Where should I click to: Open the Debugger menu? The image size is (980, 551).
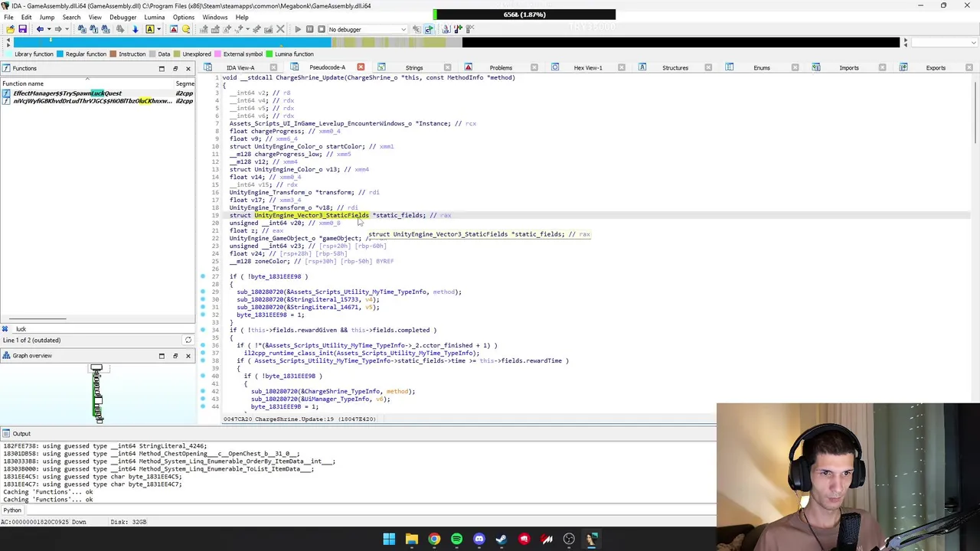tap(122, 17)
